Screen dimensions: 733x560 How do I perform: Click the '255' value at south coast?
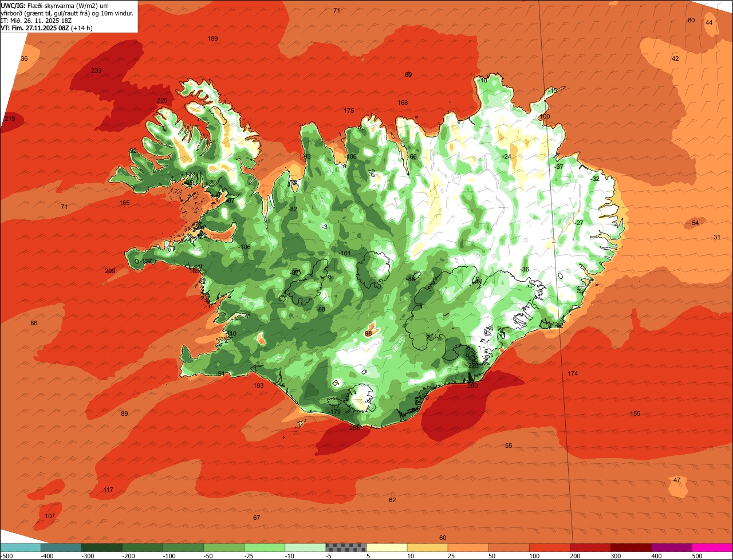pos(354,428)
